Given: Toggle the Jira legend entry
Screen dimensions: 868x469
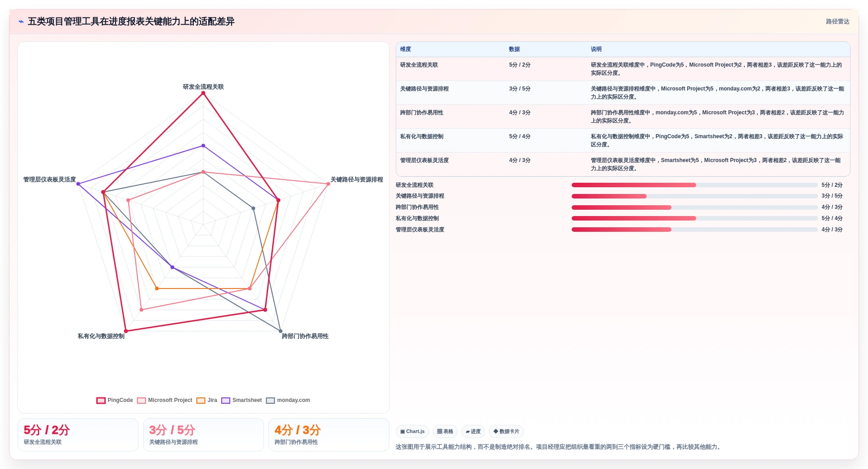Looking at the screenshot, I should coord(207,400).
